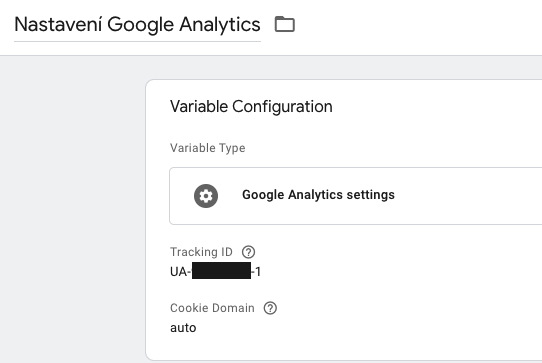
Task: Click the UA- prefix of the tracking ID
Action: [180, 272]
